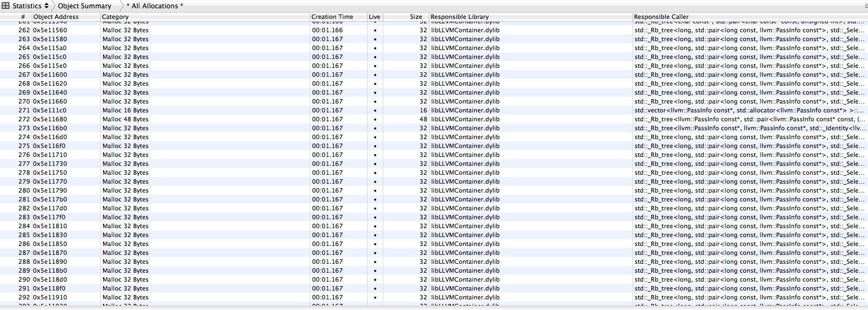Click the Malloc 16 Bytes category cell
This screenshot has width=868, height=310.
point(205,110)
